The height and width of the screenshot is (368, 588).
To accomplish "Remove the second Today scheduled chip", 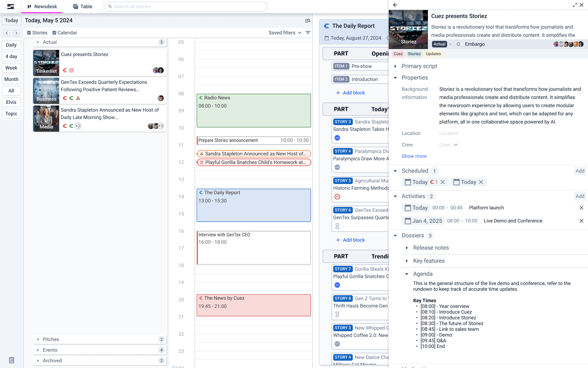I will tap(481, 182).
